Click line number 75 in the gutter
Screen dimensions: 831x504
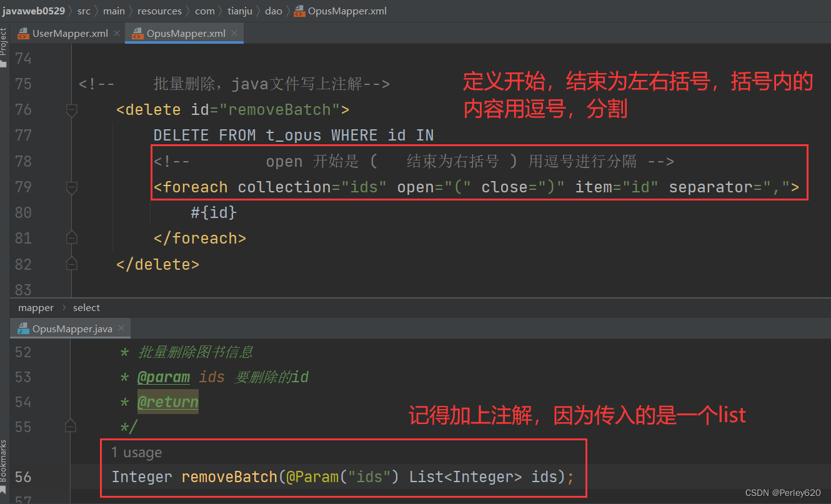[x=22, y=84]
